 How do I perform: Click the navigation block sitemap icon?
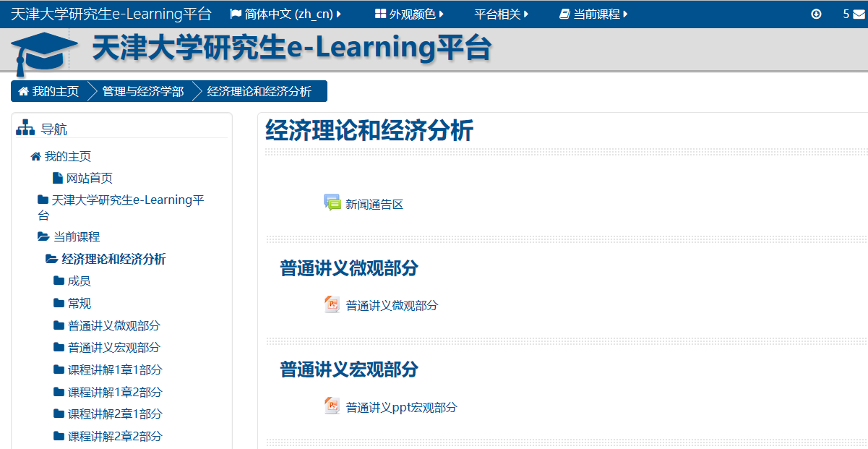coord(25,128)
